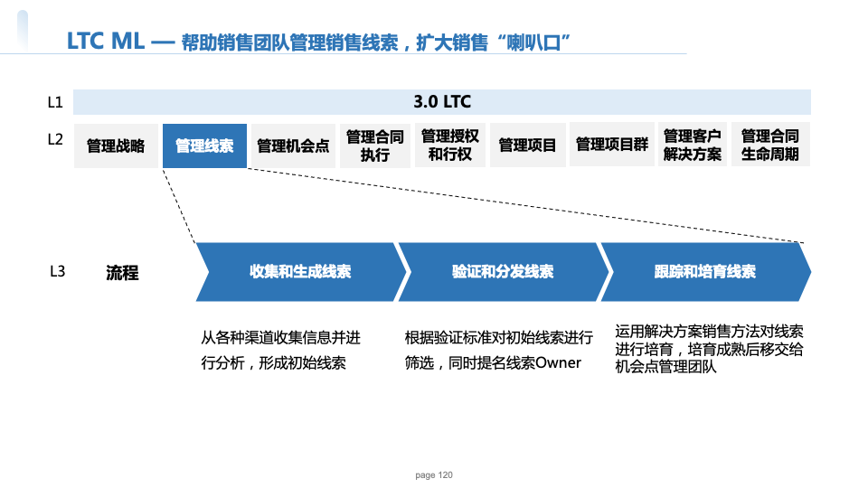The width and height of the screenshot is (868, 488).
Task: Select the '3.0 LTC' L1 bar
Action: [x=442, y=102]
